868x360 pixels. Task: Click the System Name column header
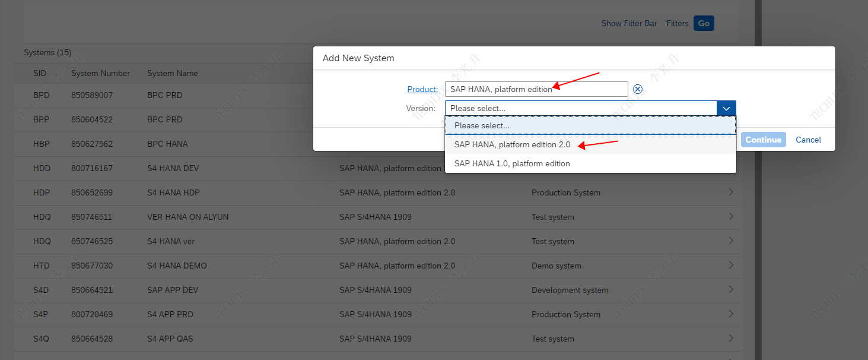[173, 73]
